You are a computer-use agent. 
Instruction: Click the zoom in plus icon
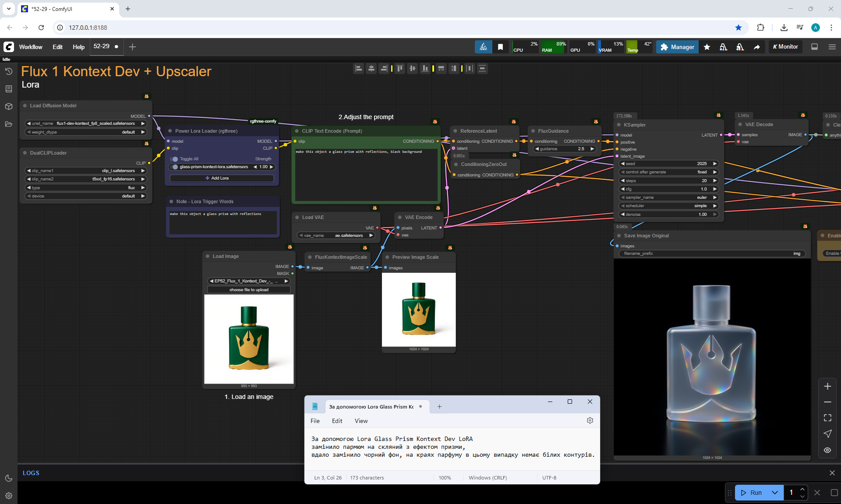pos(827,386)
